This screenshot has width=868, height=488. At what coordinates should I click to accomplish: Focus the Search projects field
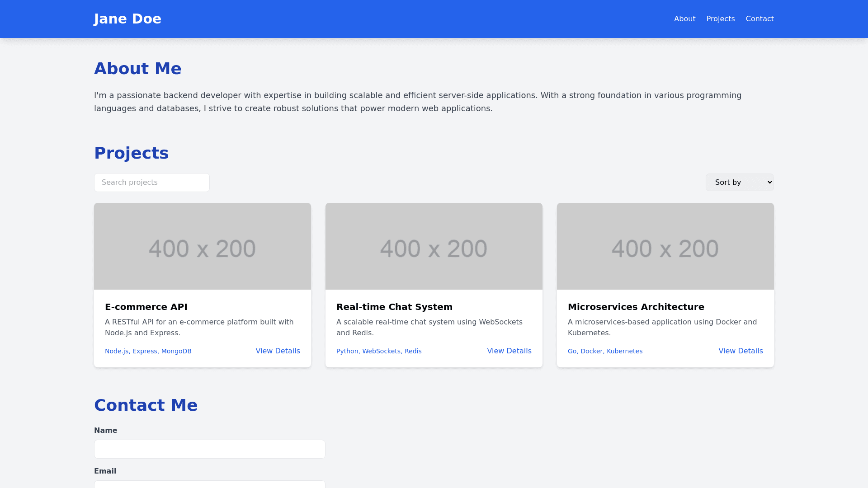point(152,183)
